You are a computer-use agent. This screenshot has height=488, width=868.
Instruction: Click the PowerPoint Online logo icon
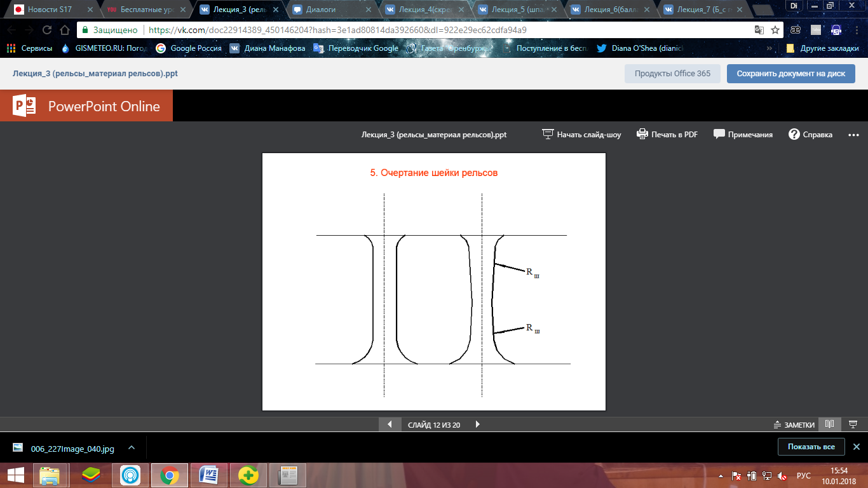[x=25, y=106]
